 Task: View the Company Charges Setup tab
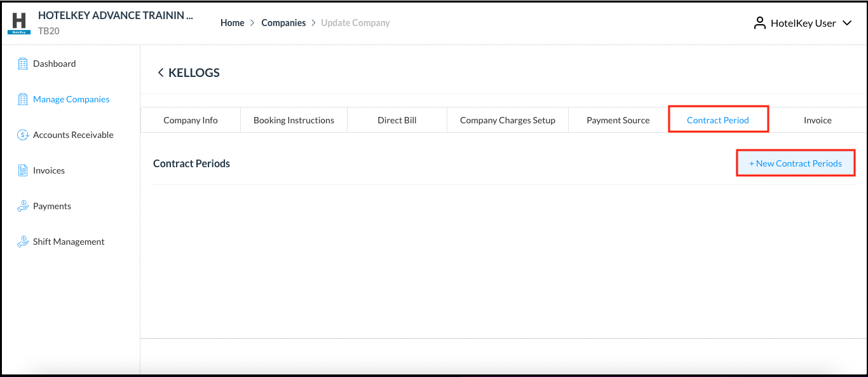507,120
